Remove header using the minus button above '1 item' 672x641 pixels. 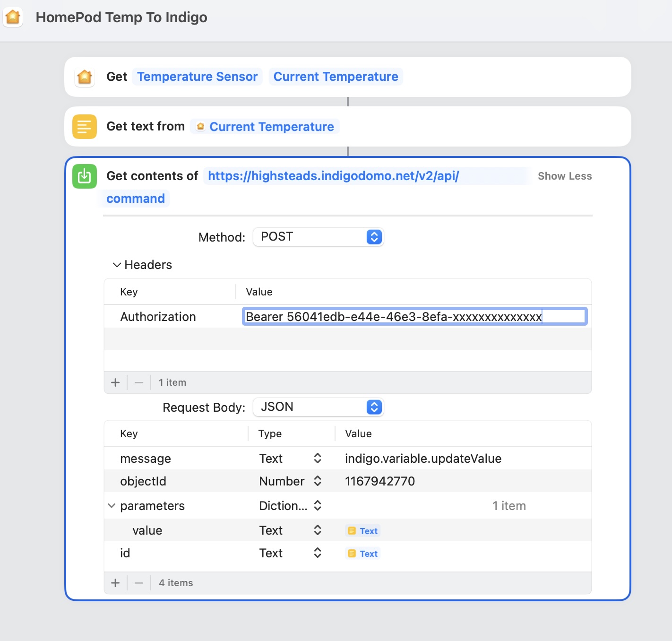coord(139,382)
